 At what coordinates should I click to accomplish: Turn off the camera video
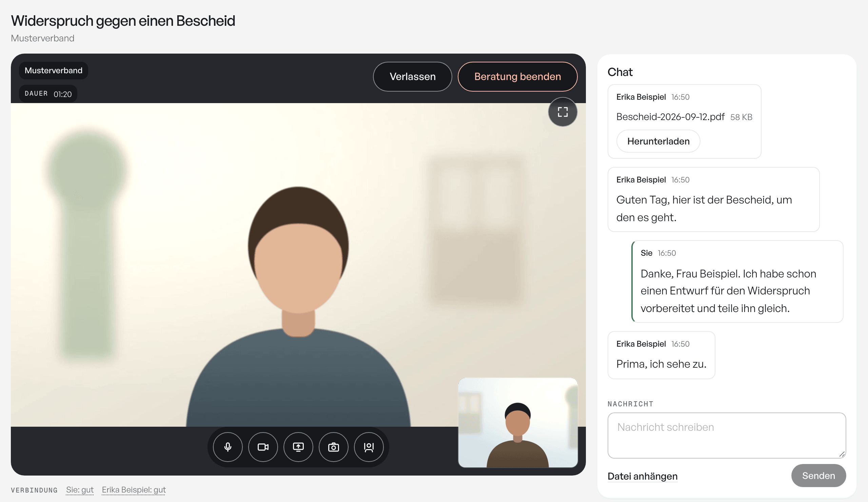tap(263, 447)
